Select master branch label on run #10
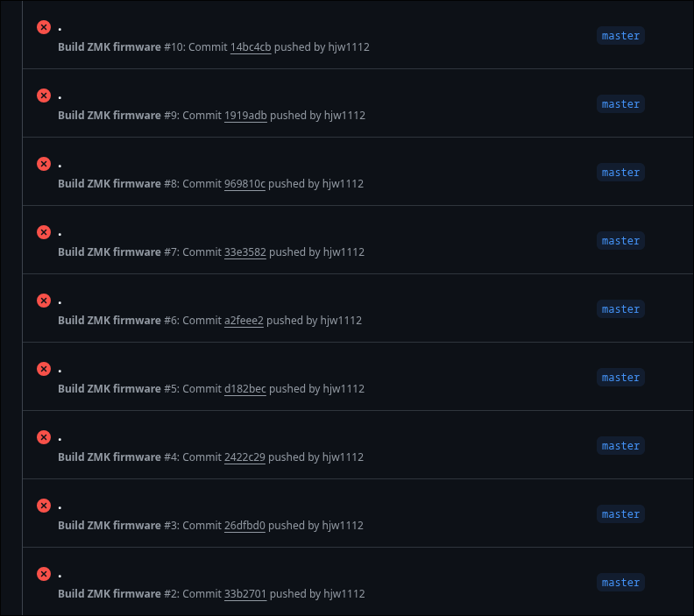Screen dimensions: 694x616 click(620, 36)
